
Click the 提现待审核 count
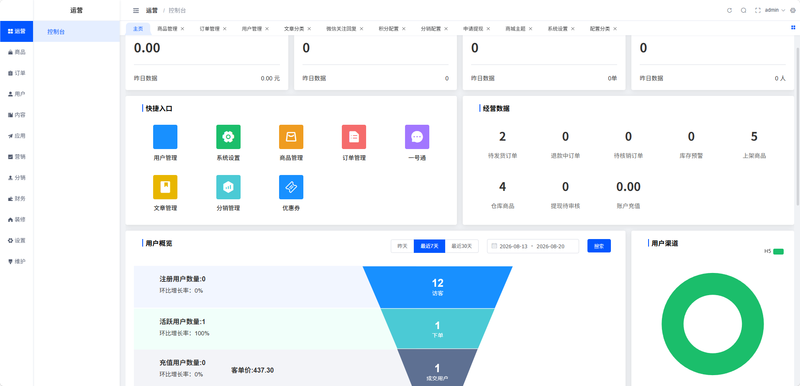565,187
